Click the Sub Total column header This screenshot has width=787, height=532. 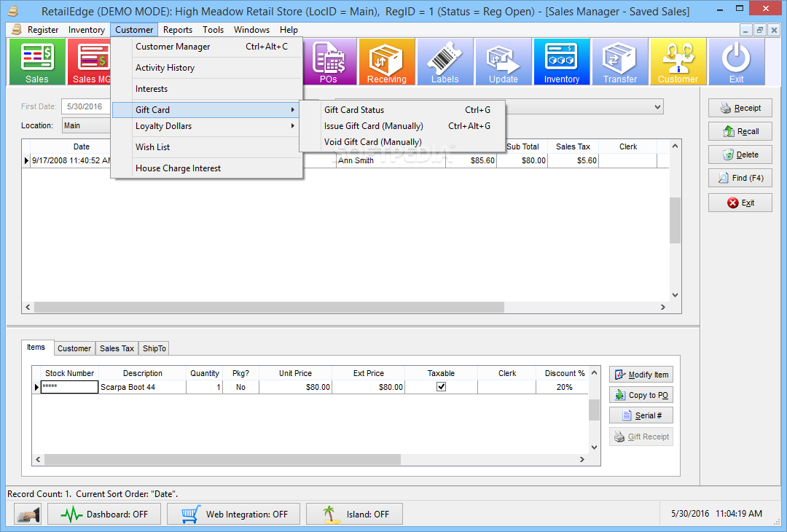click(522, 146)
